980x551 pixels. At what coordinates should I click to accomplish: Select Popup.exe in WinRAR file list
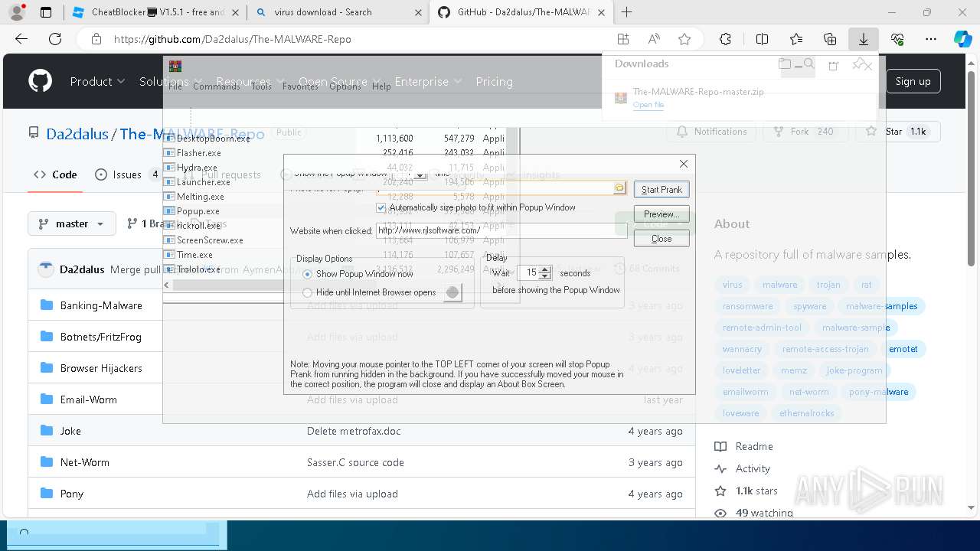pyautogui.click(x=198, y=211)
